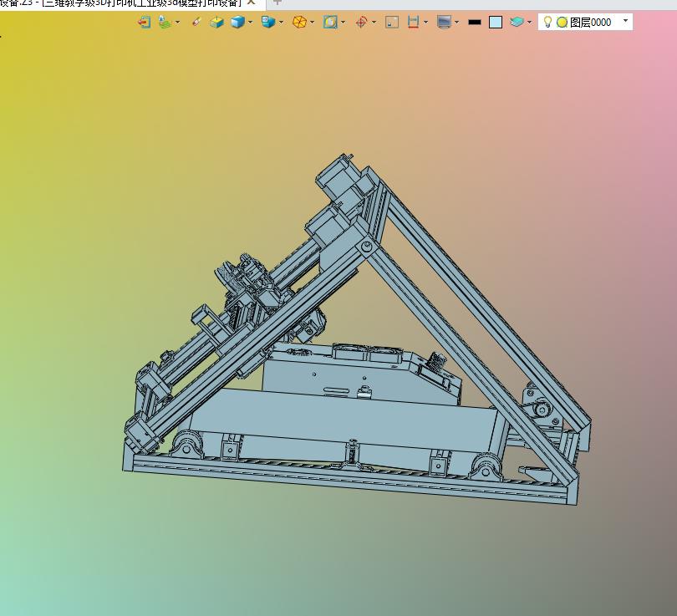Click the red crosshair target icon
Image resolution: width=677 pixels, height=616 pixels.
(361, 23)
